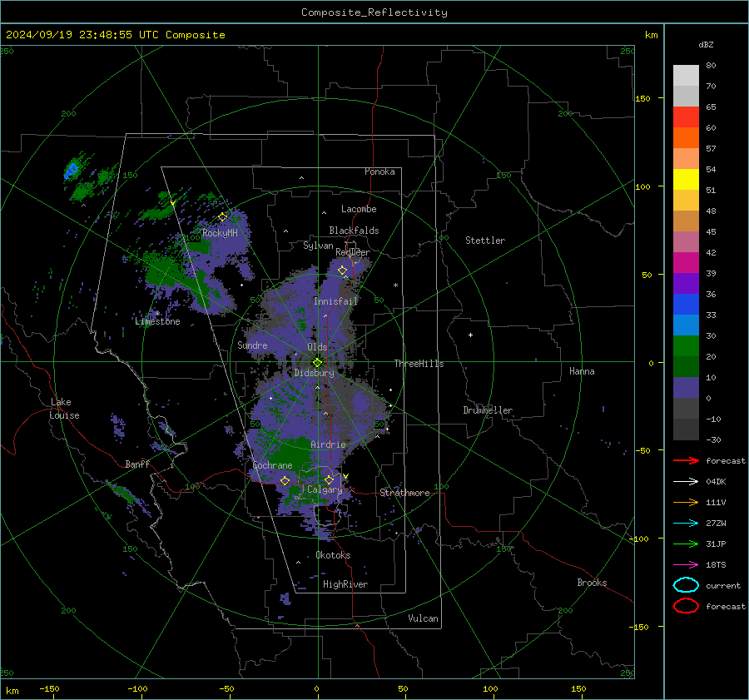Click the Didsbury label

[315, 373]
